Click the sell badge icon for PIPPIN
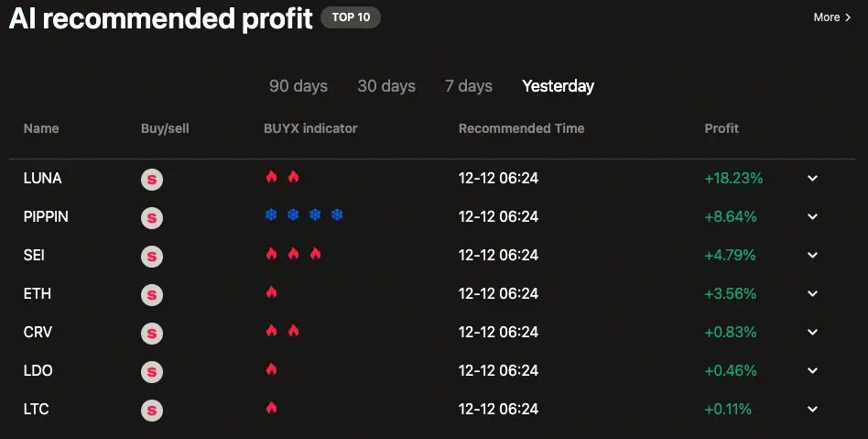Screen dimensions: 868x439 (152, 218)
